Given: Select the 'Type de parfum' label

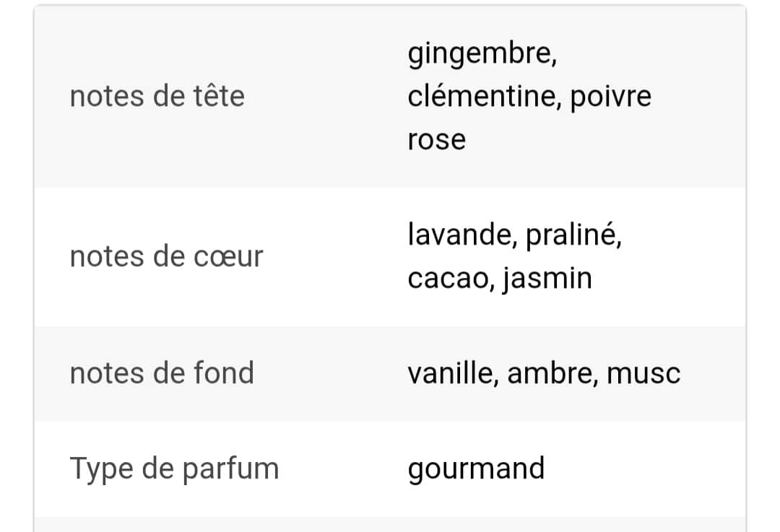Looking at the screenshot, I should click(175, 469).
